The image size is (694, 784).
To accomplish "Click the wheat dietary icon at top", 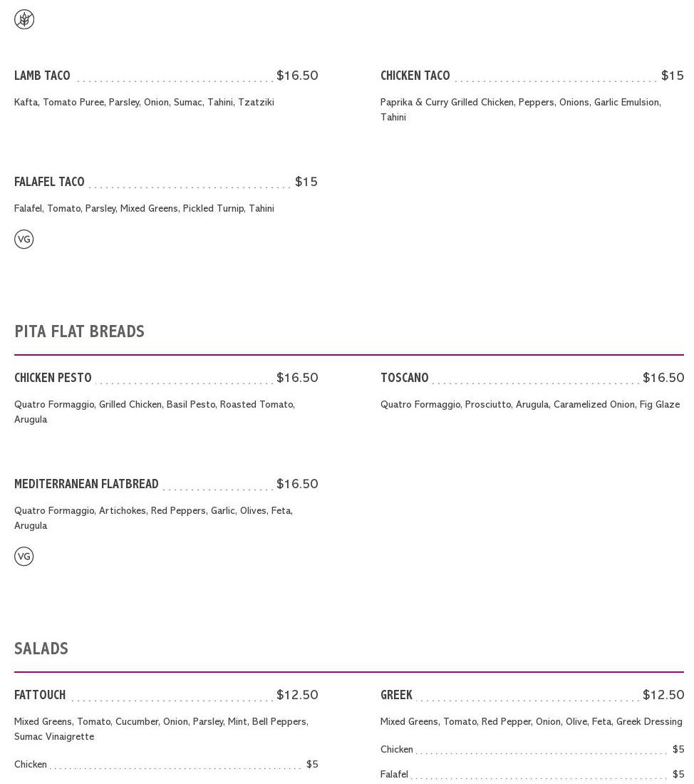I will 24,19.
